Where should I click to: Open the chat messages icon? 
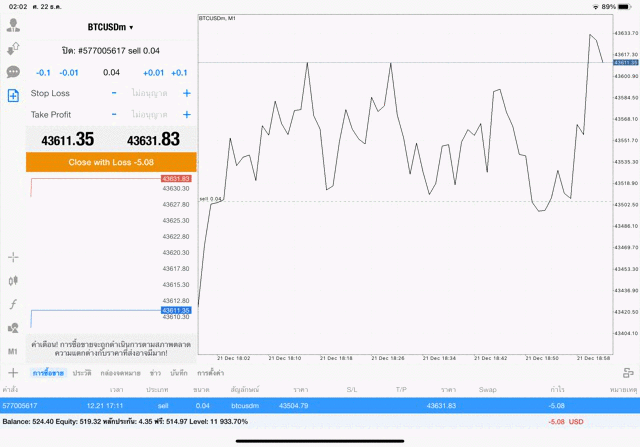point(13,72)
